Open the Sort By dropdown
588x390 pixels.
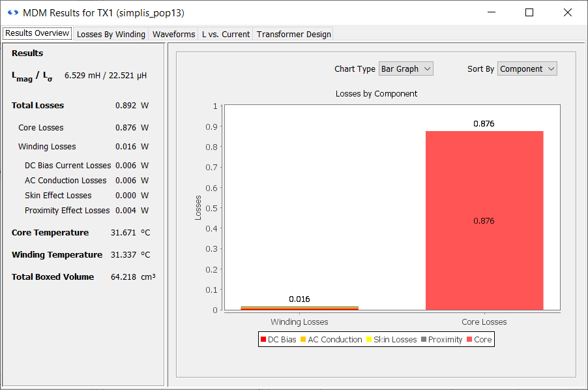tap(527, 68)
